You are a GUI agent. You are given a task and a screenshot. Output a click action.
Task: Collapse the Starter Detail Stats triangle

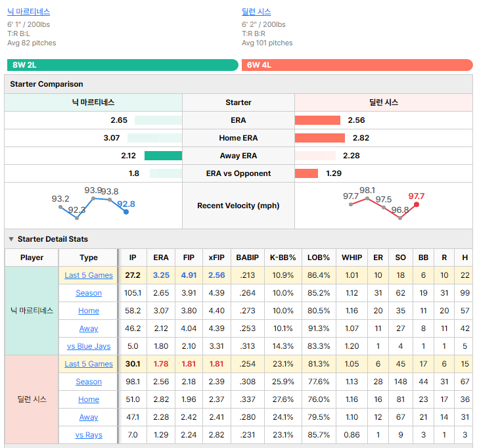pos(11,239)
